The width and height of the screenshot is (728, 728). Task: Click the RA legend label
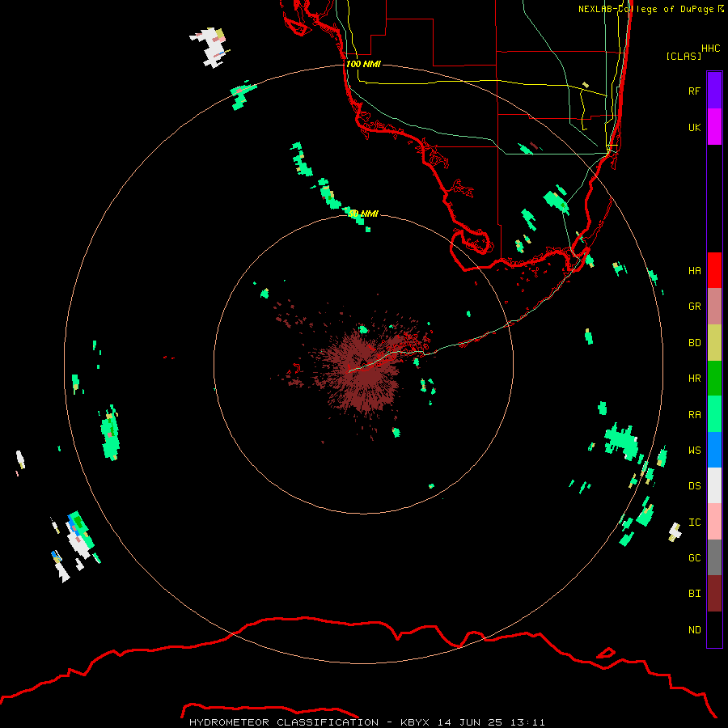[694, 415]
